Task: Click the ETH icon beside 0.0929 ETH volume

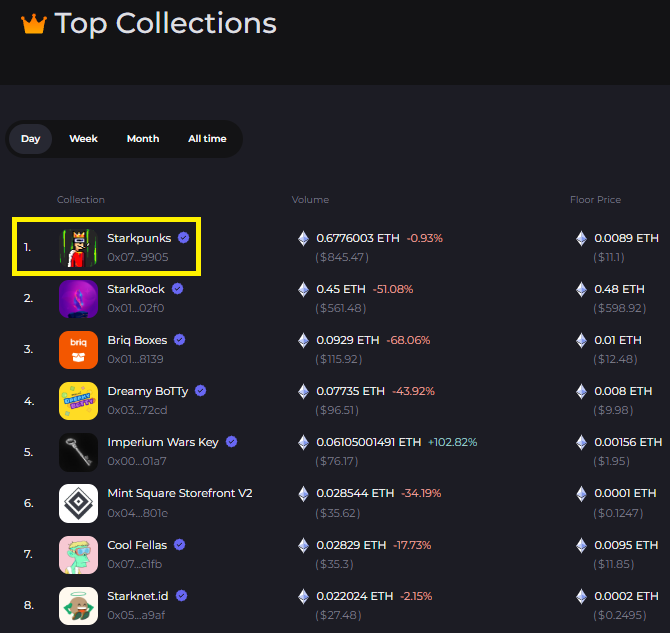Action: 303,341
